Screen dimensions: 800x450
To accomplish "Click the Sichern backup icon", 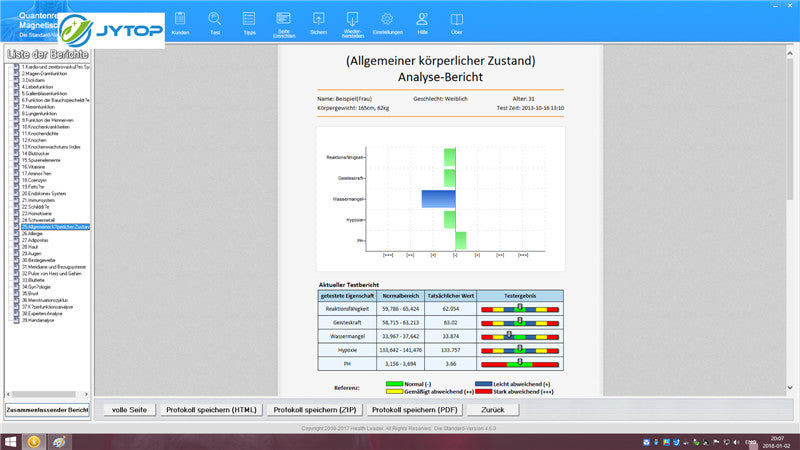I will click(x=318, y=22).
